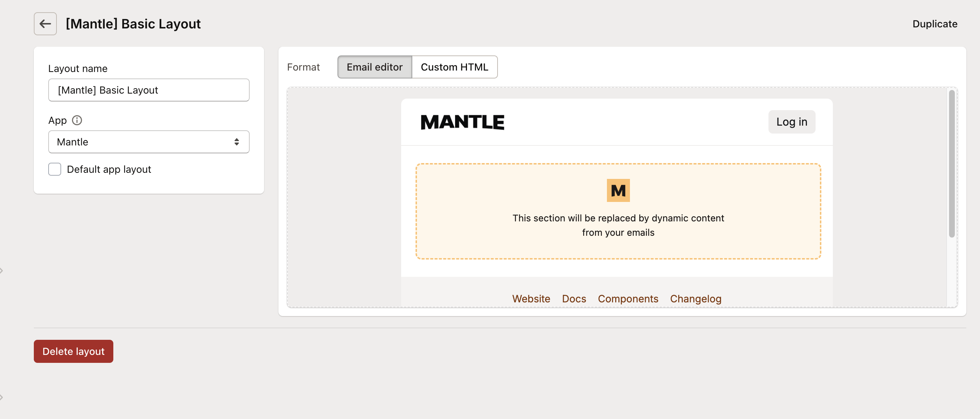Click the 'Format' label
Viewport: 980px width, 419px height.
[x=303, y=67]
